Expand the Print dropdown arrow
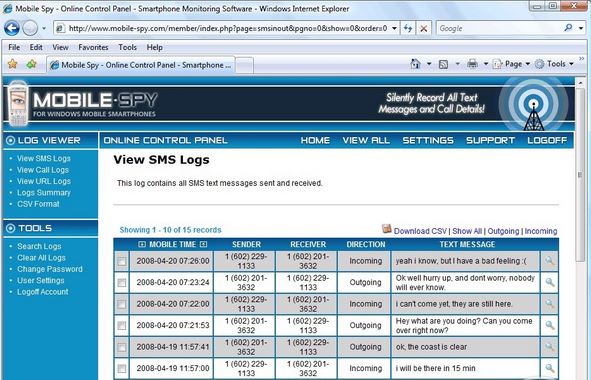 (486, 64)
